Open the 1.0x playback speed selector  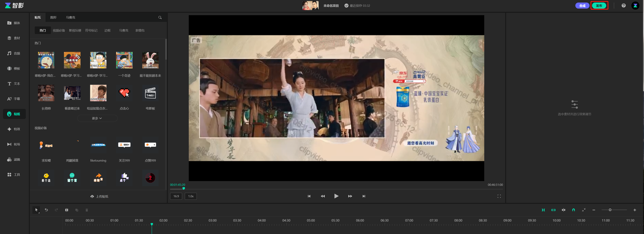click(191, 196)
